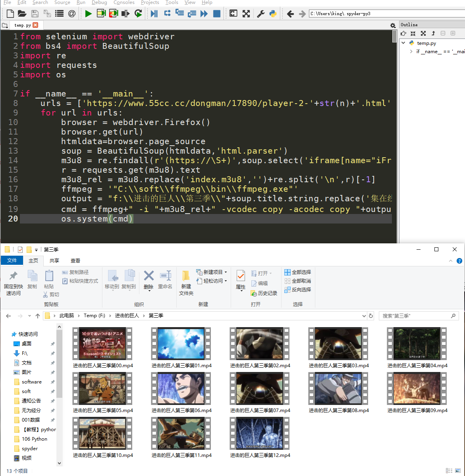
Task: Click Delete (删除) in Explorer ribbon
Action: tap(149, 279)
